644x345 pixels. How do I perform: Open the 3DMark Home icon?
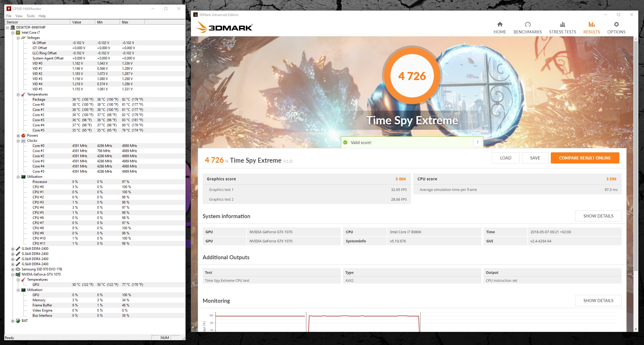point(500,24)
